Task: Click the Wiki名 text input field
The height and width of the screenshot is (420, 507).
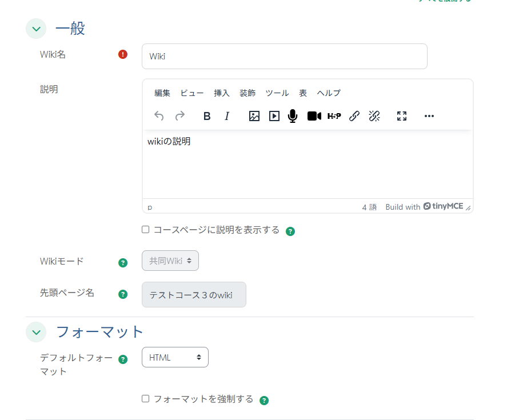Action: (x=284, y=57)
